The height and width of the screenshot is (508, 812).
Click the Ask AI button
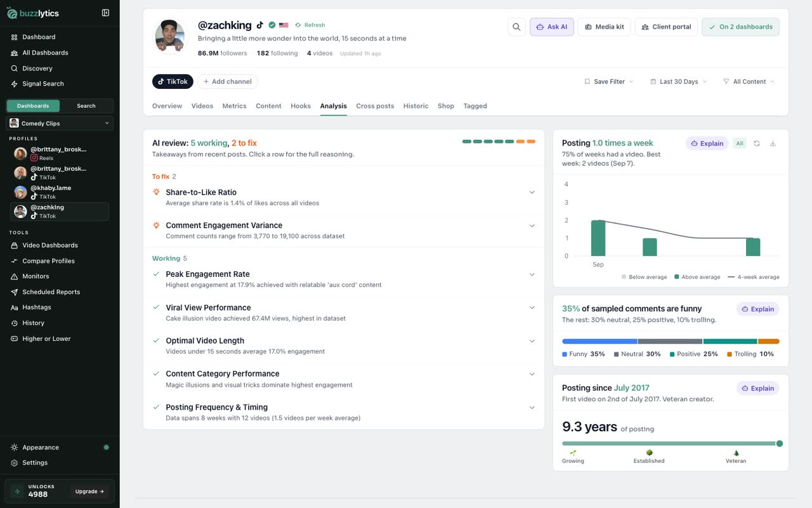552,27
